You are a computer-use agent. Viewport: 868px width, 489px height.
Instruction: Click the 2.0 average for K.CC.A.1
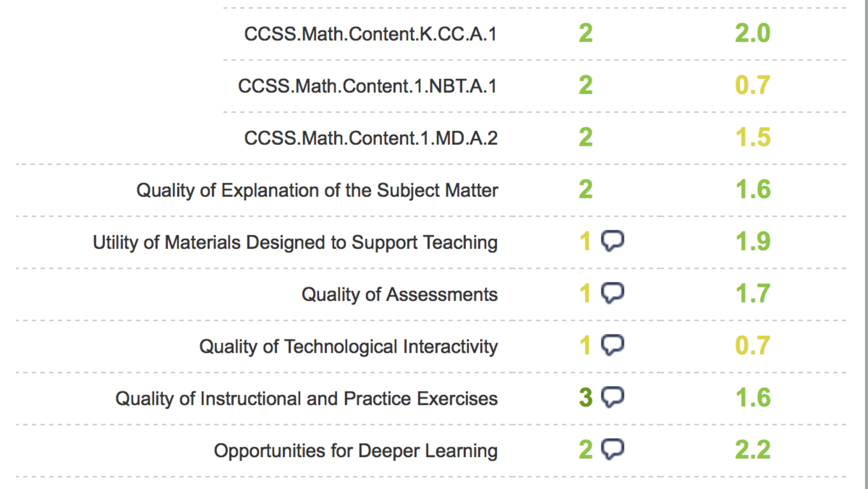pos(752,33)
